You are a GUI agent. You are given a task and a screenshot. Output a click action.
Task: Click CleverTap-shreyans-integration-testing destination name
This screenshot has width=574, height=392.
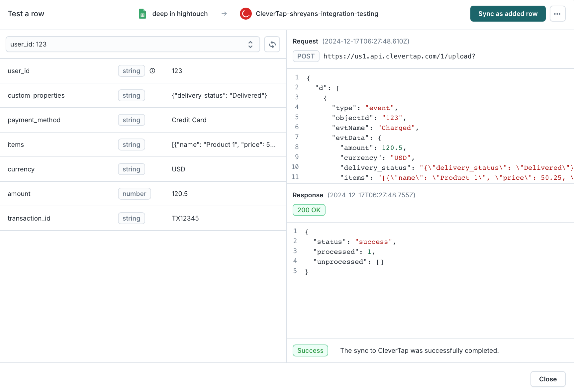(x=317, y=14)
